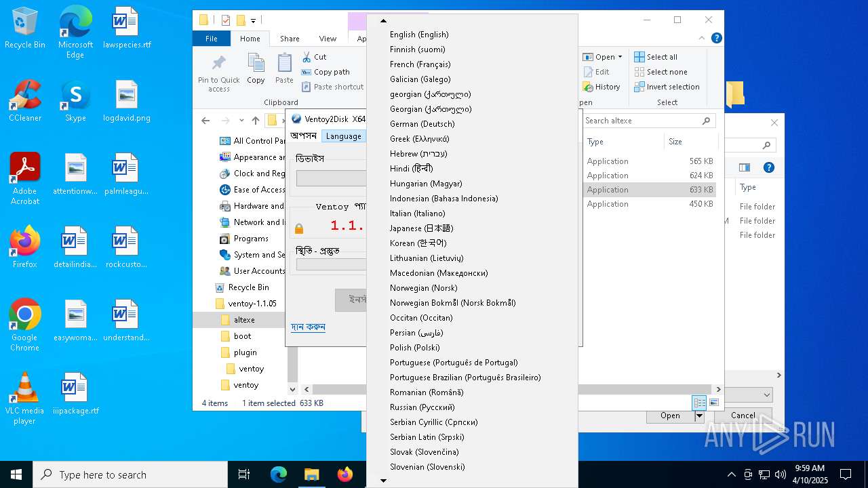The height and width of the screenshot is (488, 868).
Task: Select the 450 KB Application row
Action: pyautogui.click(x=650, y=204)
